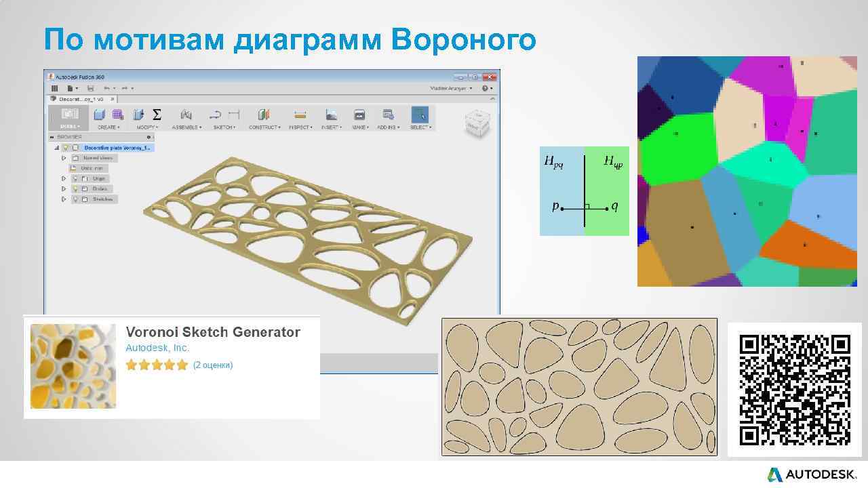Screen dimensions: 868x488
Task: Open the Create solid icon in the ribbon
Action: point(98,113)
